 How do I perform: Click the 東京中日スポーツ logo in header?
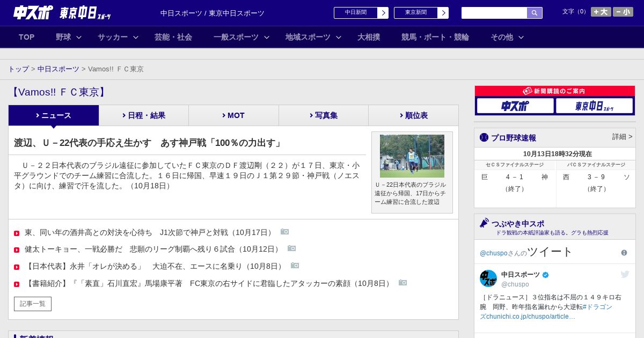85,13
